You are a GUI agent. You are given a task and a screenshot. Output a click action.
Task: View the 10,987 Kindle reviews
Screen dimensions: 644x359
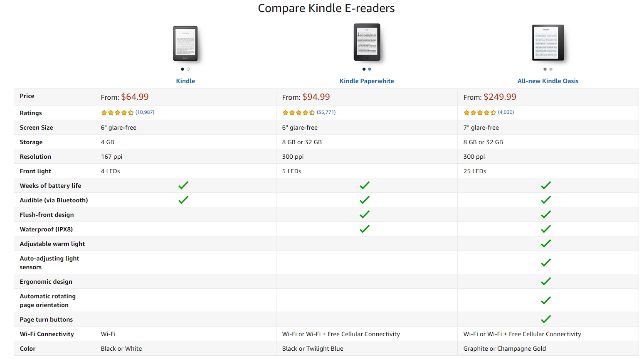145,112
